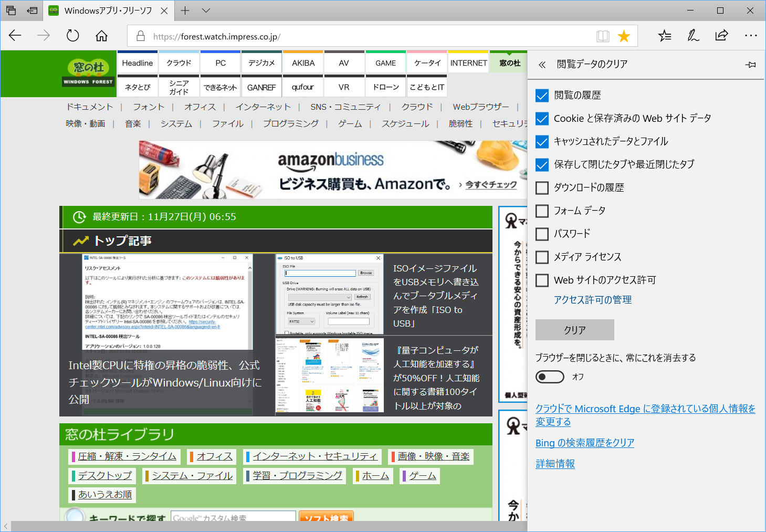This screenshot has width=766, height=532.
Task: Open the Hub favorites panel
Action: (664, 36)
